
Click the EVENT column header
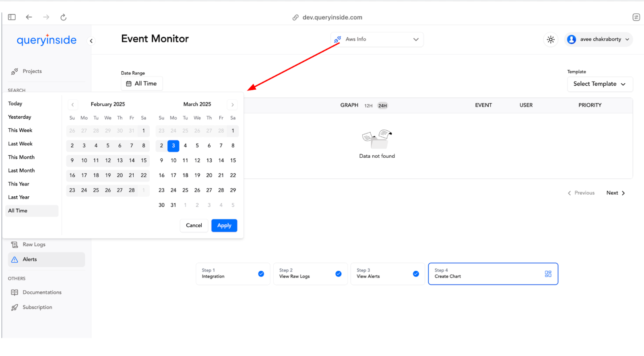(x=483, y=105)
